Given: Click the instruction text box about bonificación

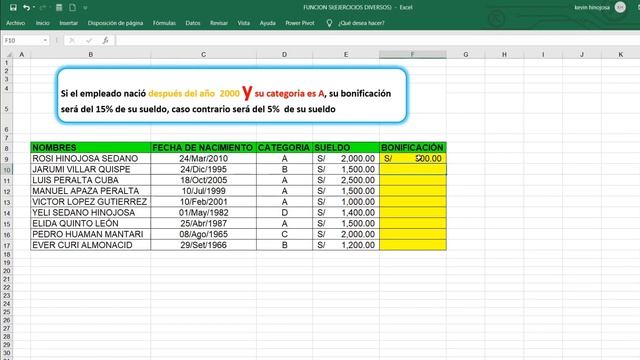Looking at the screenshot, I should point(232,96).
